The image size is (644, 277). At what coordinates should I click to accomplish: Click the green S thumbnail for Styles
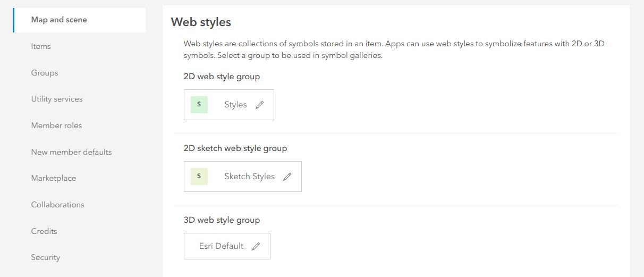[199, 105]
